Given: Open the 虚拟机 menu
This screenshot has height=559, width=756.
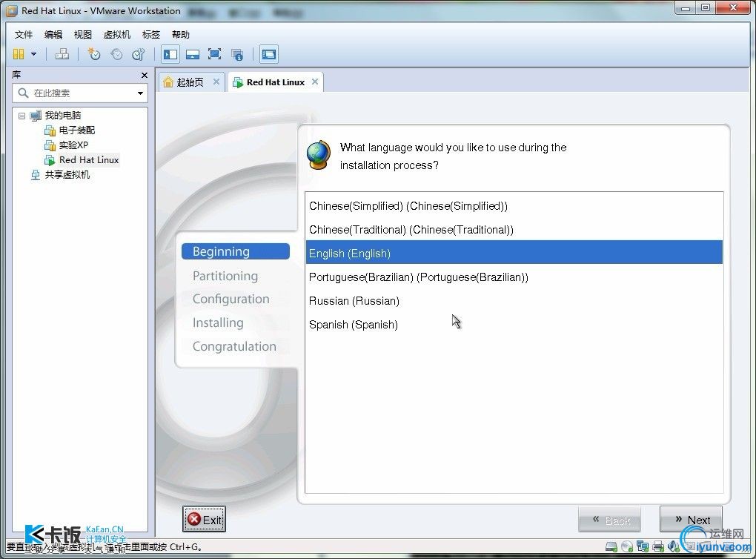Looking at the screenshot, I should coord(116,35).
